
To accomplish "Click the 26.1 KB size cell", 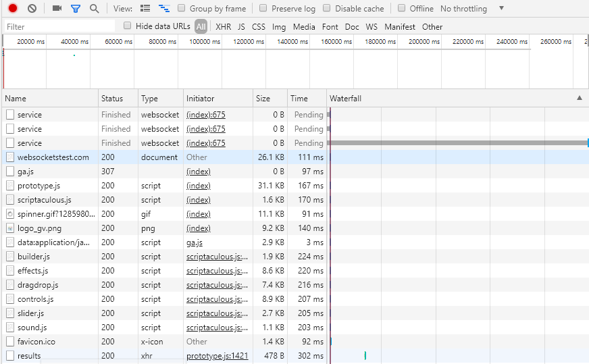I will click(271, 157).
